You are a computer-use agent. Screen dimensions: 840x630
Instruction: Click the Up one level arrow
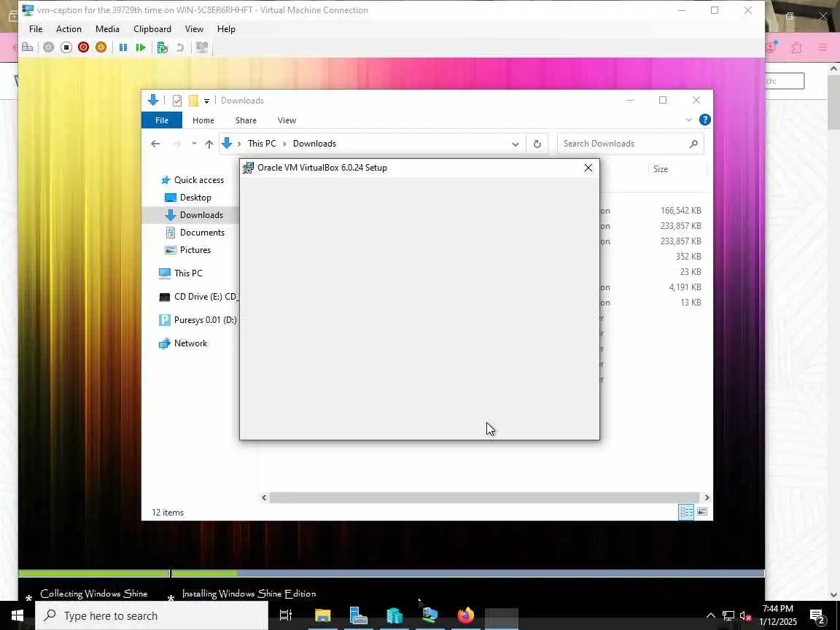209,144
